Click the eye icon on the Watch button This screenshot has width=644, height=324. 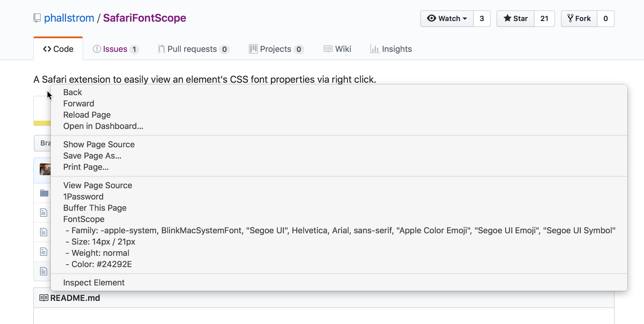coord(432,18)
